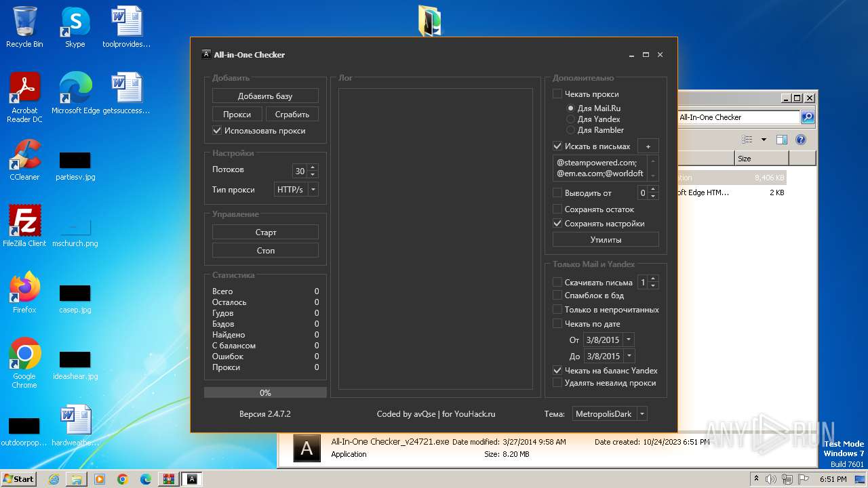Select casep.jpg desktop file
Image resolution: width=868 pixels, height=488 pixels.
point(75,299)
